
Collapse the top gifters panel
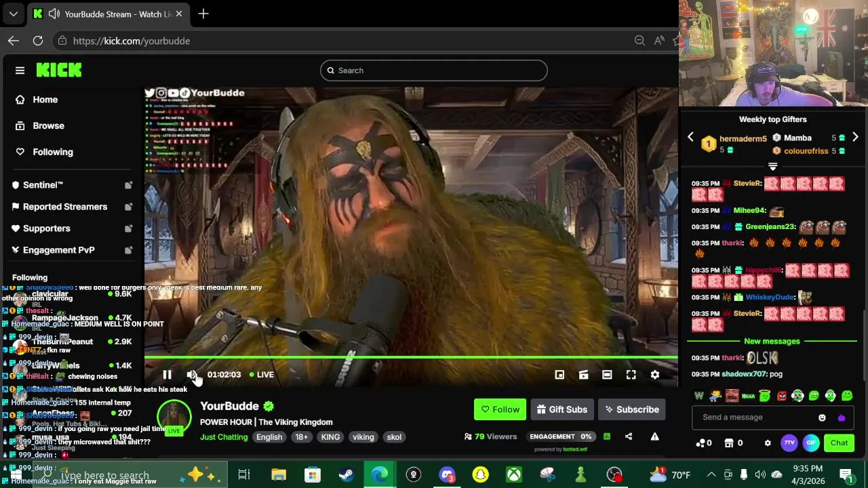[x=772, y=166]
